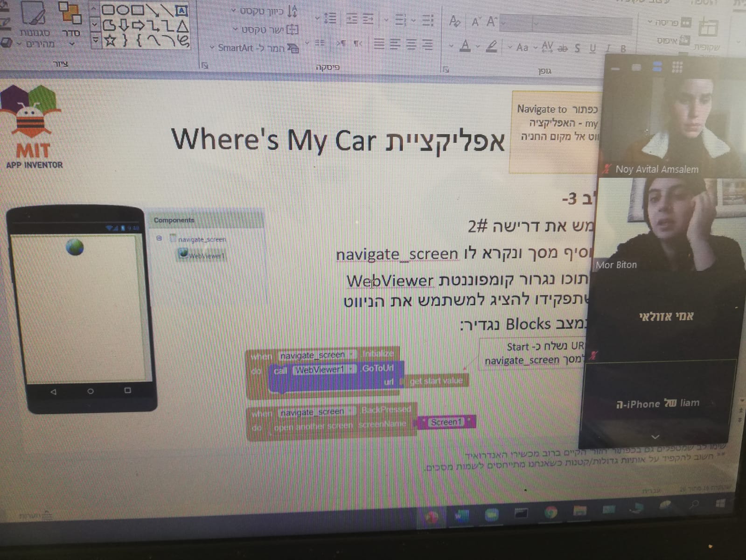The image size is (746, 560).
Task: Toggle text shadow (S) formatting
Action: (x=578, y=48)
